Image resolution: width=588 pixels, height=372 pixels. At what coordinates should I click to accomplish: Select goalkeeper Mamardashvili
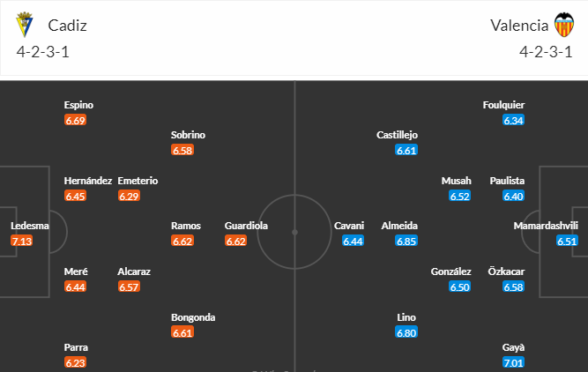point(546,226)
